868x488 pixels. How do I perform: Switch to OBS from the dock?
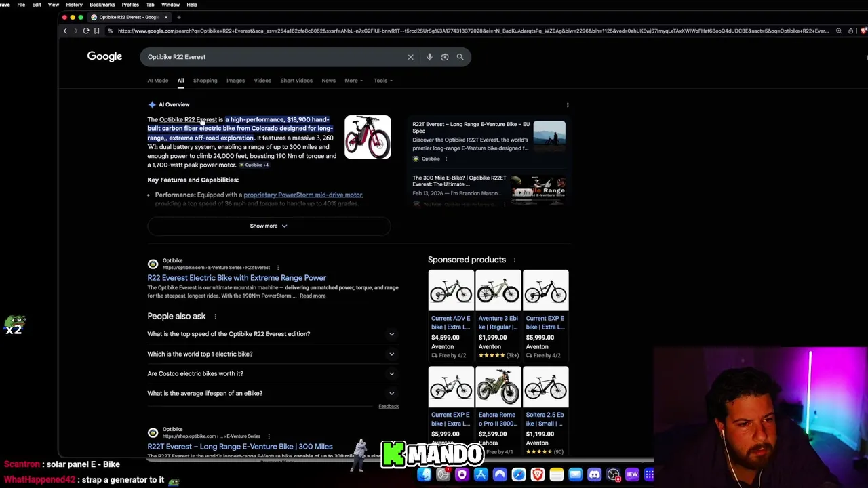(613, 475)
